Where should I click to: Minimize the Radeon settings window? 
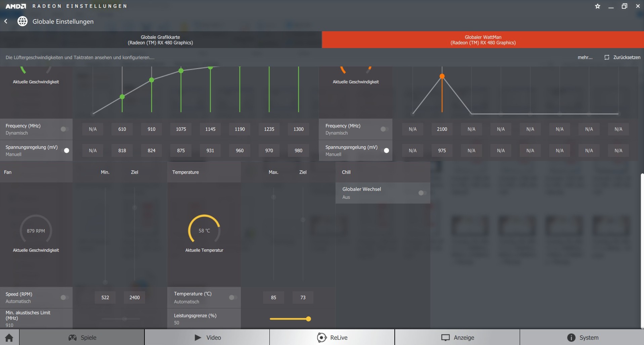tap(611, 7)
